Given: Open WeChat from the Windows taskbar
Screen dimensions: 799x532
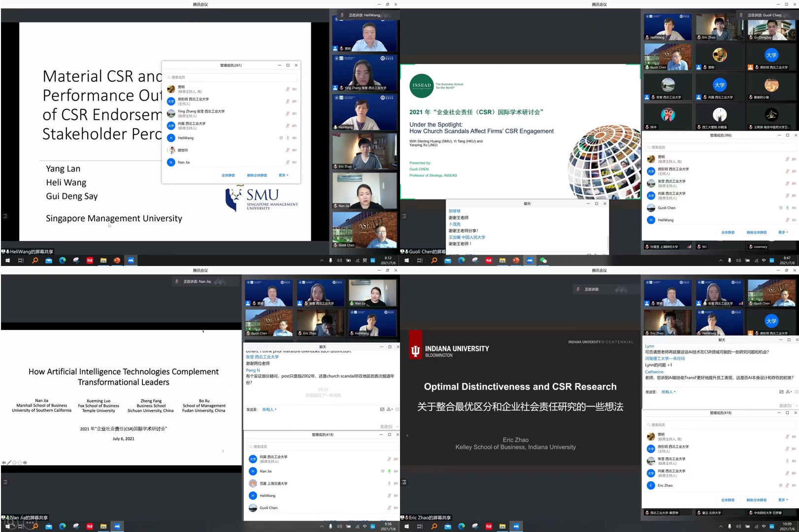Looking at the screenshot, I should click(x=543, y=261).
